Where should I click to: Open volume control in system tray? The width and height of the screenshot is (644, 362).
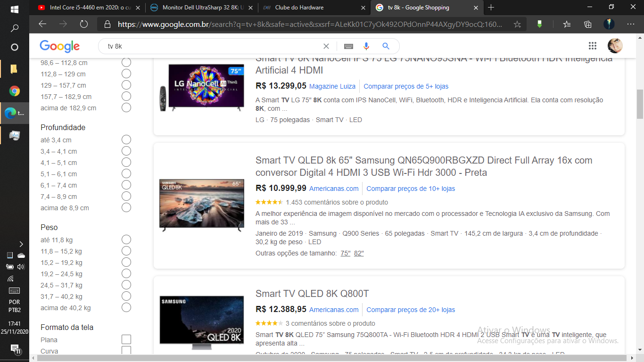pyautogui.click(x=20, y=267)
